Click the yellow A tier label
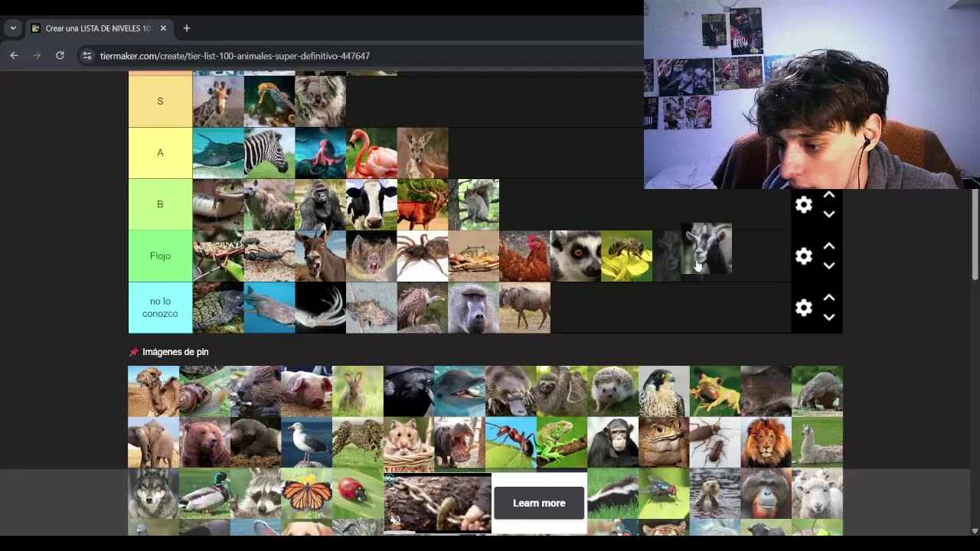Viewport: 980px width, 551px height. tap(160, 153)
